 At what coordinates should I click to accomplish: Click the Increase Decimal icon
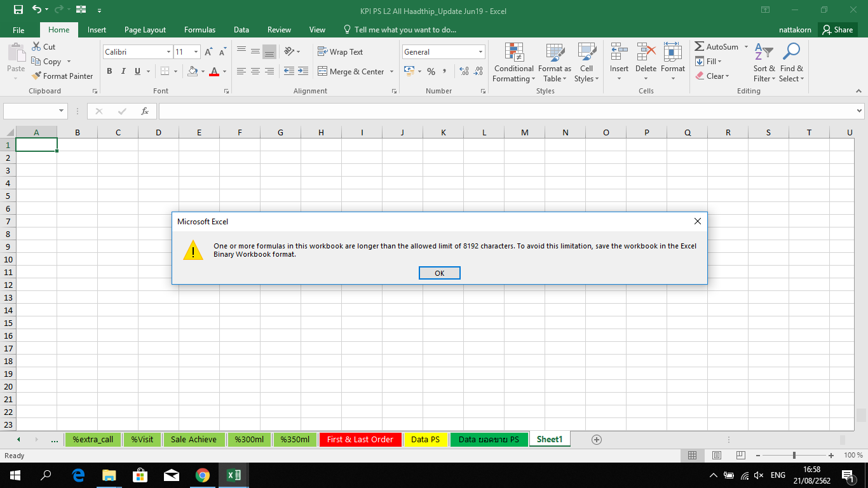(x=464, y=71)
